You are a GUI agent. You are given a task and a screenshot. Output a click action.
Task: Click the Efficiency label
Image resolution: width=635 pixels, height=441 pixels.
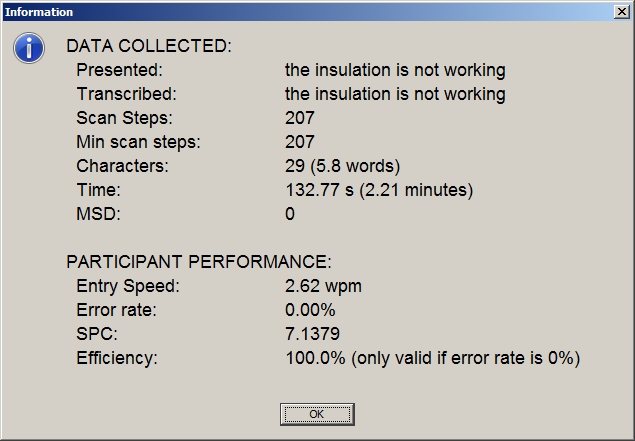point(117,358)
